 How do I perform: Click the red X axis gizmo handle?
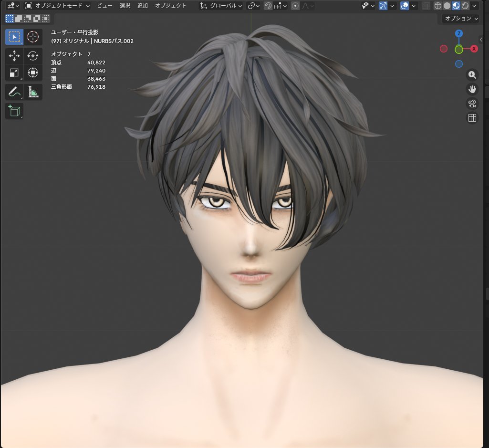pos(474,49)
